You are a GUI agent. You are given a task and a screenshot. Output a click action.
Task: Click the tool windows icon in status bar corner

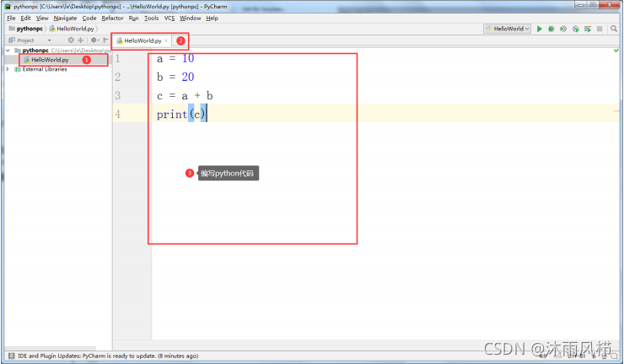11,356
